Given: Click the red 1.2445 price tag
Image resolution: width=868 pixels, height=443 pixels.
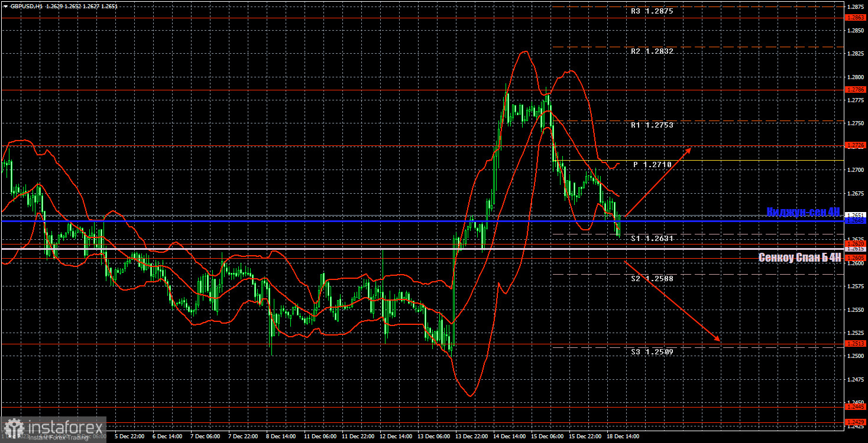Looking at the screenshot, I should pyautogui.click(x=856, y=406).
